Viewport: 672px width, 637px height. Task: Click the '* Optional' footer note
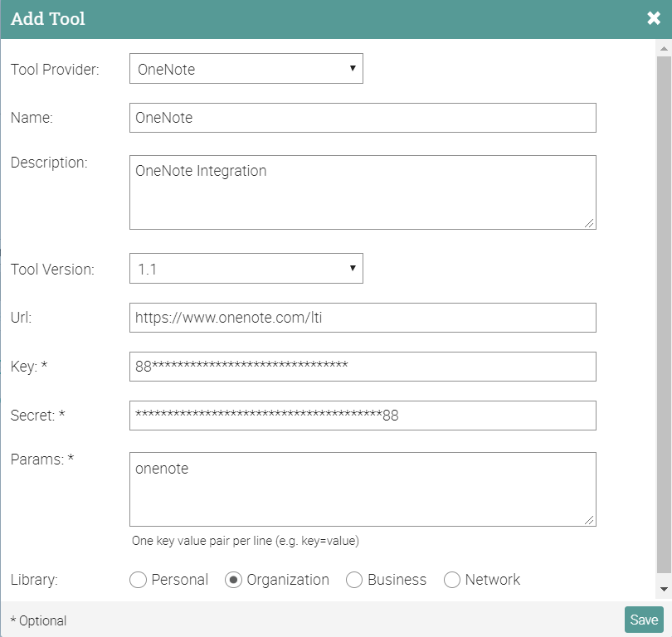click(x=38, y=620)
